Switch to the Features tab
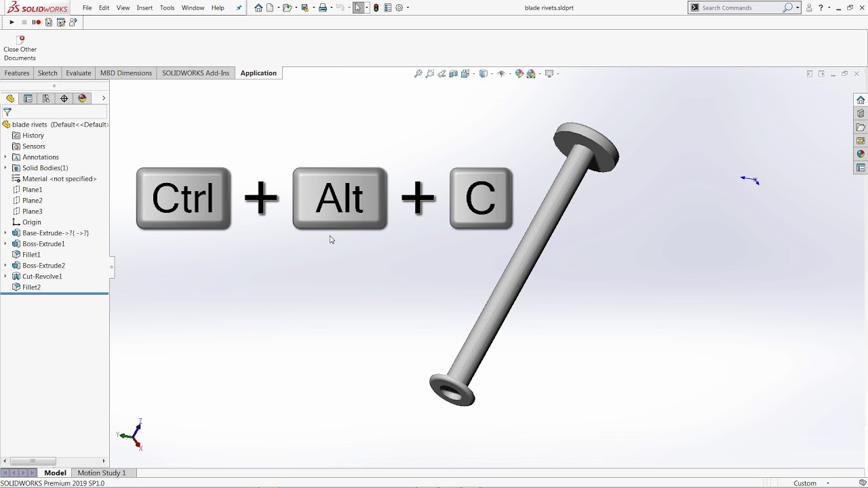Screen dimensions: 868x488 tap(17, 73)
